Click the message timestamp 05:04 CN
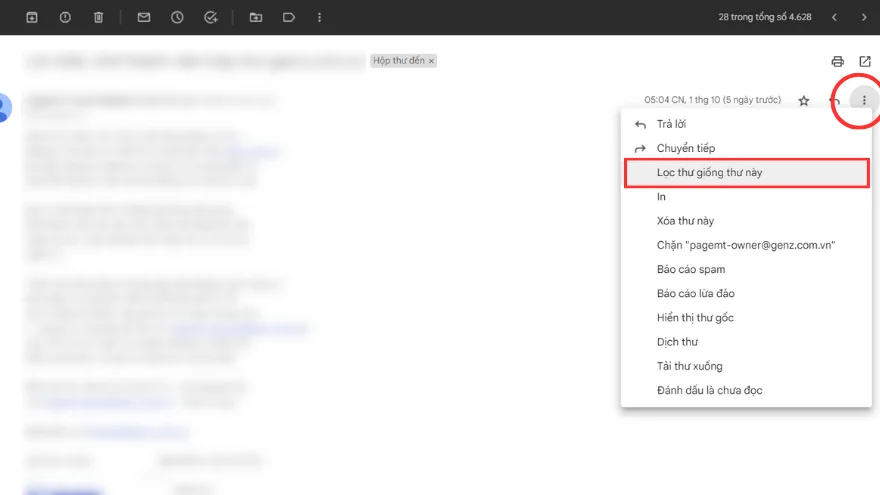Image resolution: width=880 pixels, height=495 pixels. [x=712, y=100]
